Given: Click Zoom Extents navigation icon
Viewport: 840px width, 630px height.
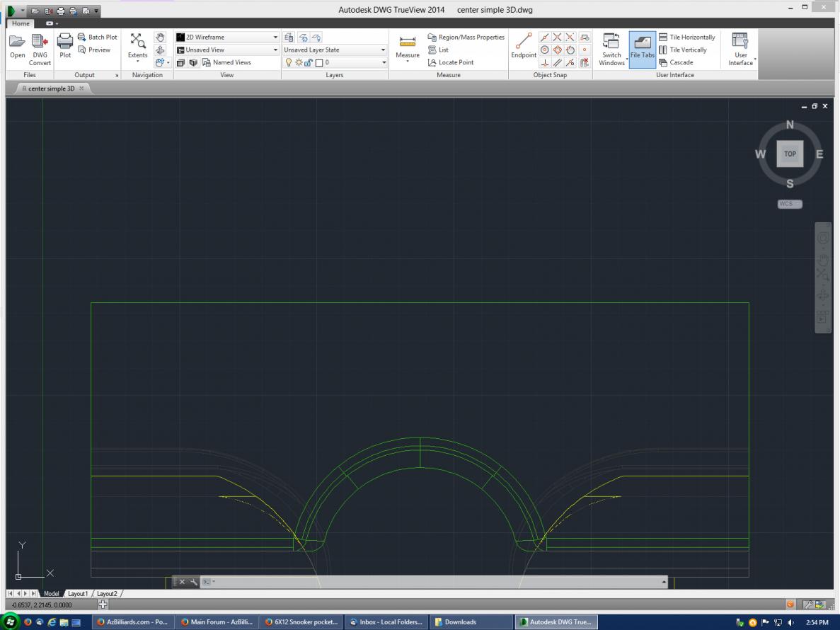Looking at the screenshot, I should pos(137,44).
